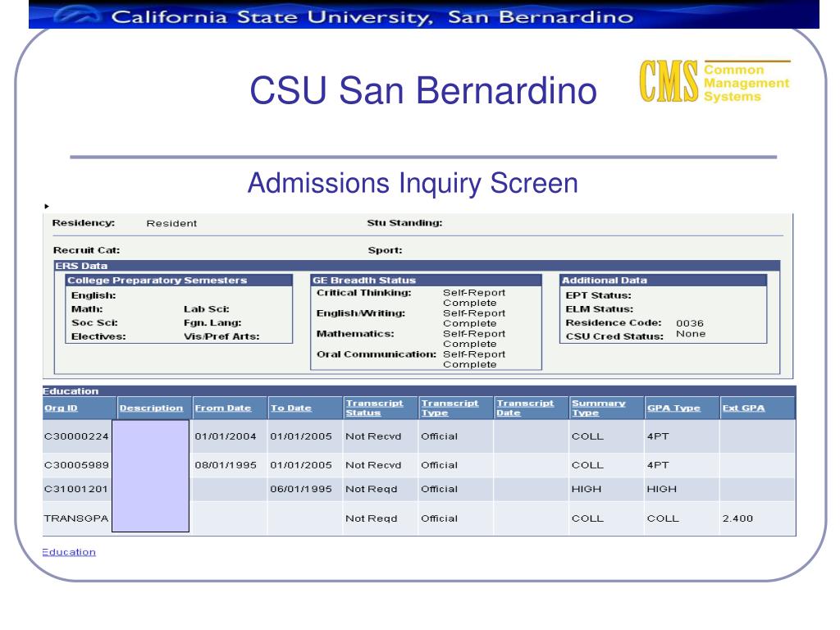Viewport: 840px width, 630px height.
Task: Sort by Summary Type column header
Action: (x=598, y=408)
